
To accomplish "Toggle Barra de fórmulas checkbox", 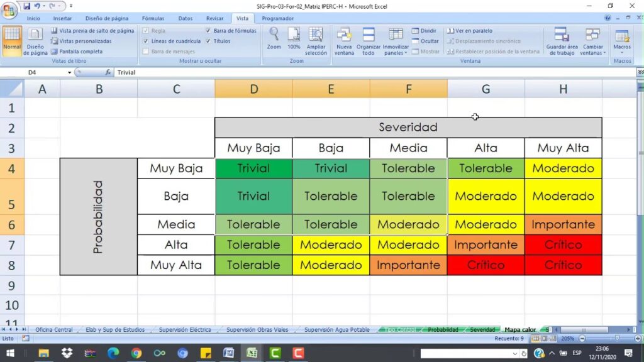I will (x=208, y=30).
